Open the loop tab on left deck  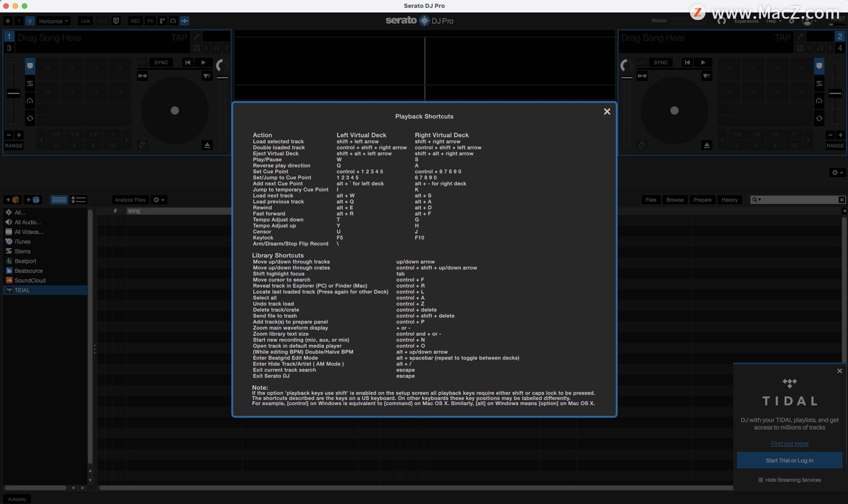(30, 118)
